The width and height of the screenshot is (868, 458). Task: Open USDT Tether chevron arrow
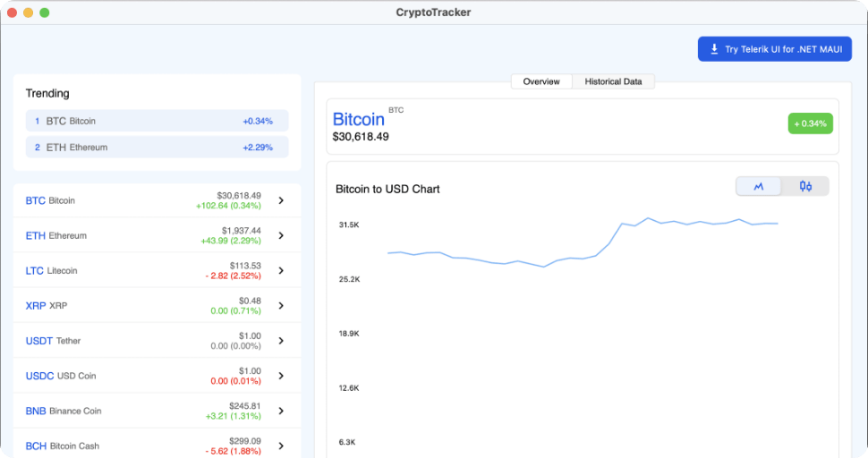(x=281, y=341)
